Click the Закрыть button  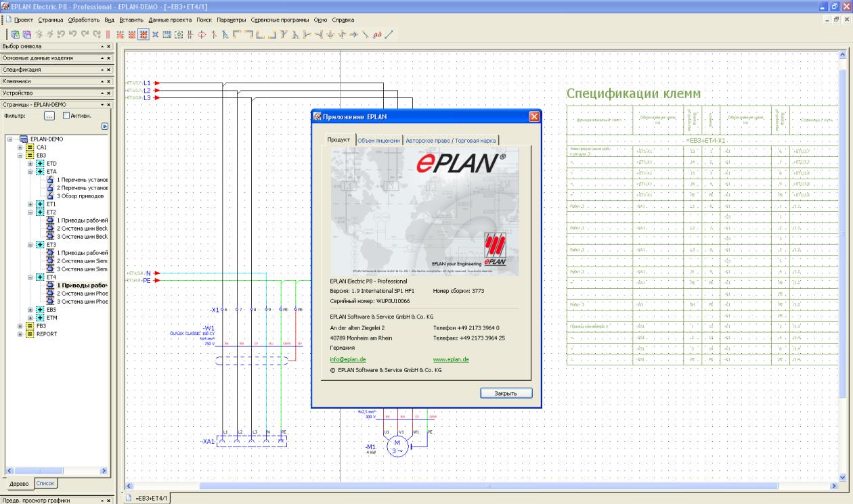pos(506,392)
